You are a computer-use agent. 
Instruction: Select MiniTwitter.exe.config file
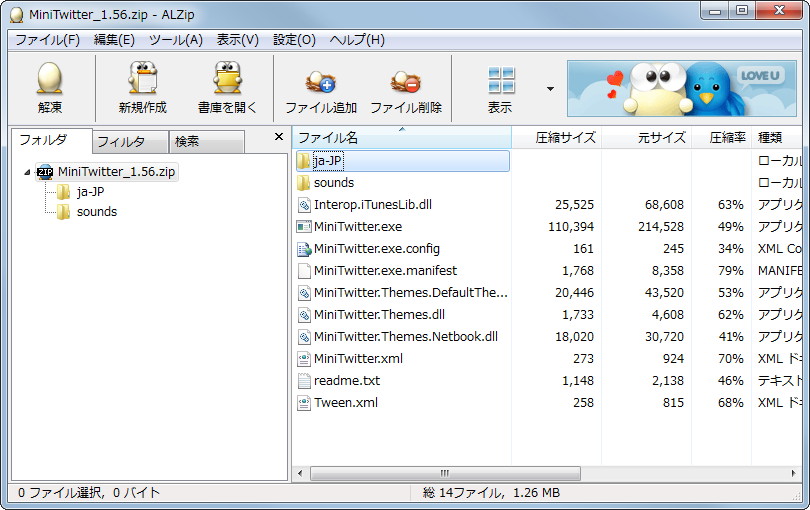(x=377, y=249)
